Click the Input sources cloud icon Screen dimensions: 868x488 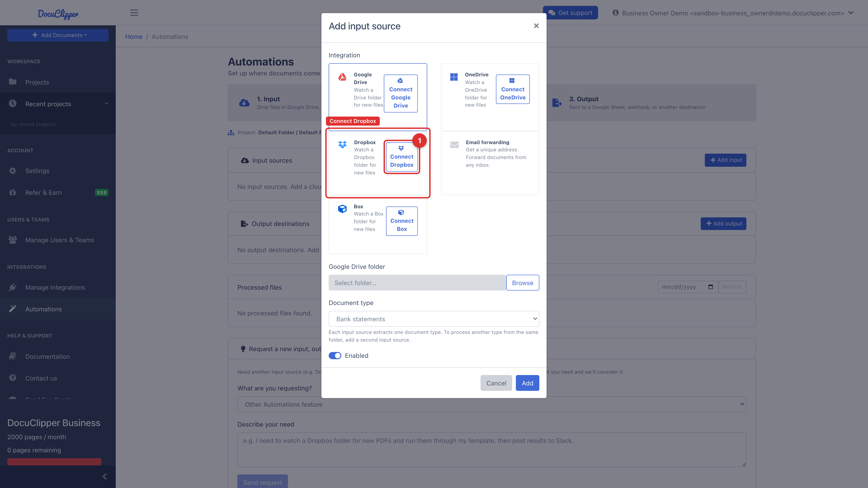245,161
